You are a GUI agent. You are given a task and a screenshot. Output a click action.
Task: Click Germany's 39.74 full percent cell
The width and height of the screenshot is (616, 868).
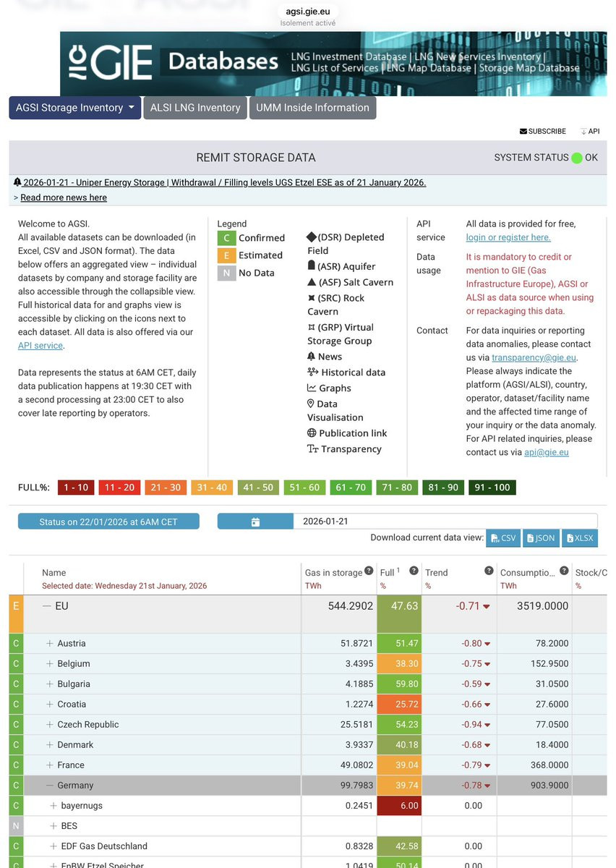point(398,786)
